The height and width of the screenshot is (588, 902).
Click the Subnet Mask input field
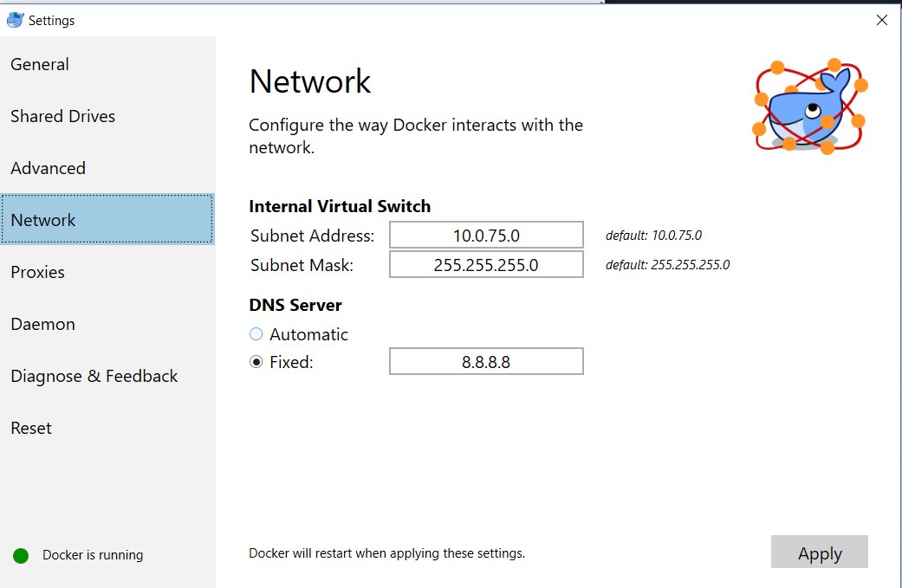click(486, 264)
